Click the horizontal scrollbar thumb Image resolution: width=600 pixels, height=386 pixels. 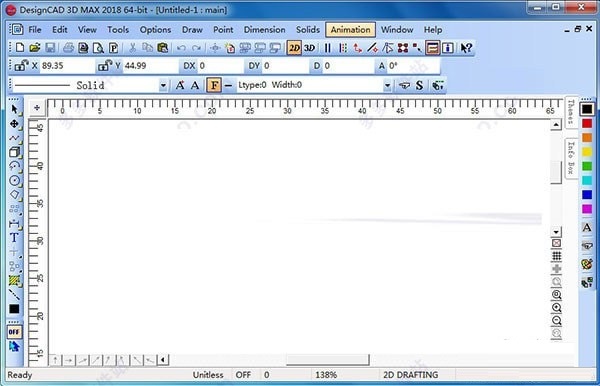(328, 360)
